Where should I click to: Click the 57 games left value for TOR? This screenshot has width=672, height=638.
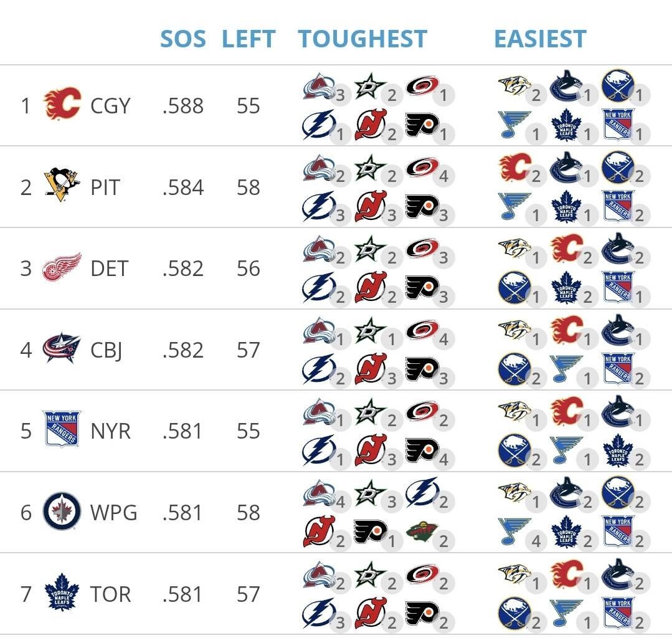(x=248, y=594)
